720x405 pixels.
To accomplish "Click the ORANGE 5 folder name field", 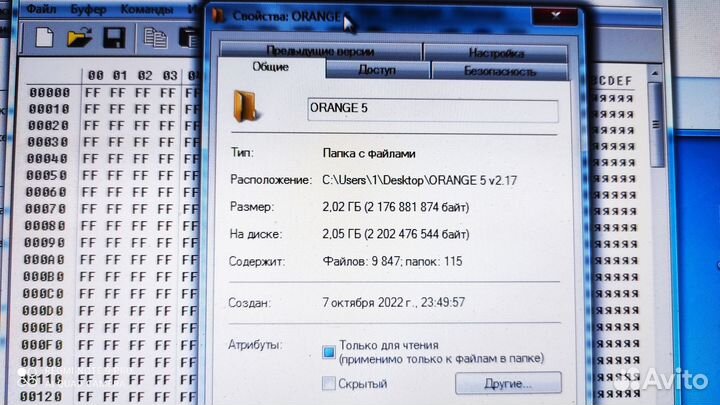I will click(x=433, y=110).
